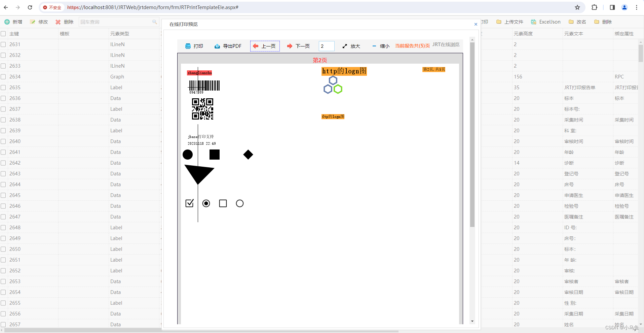Click the browser address bar URL
Screen dimensions: 644x333
coord(153,7)
